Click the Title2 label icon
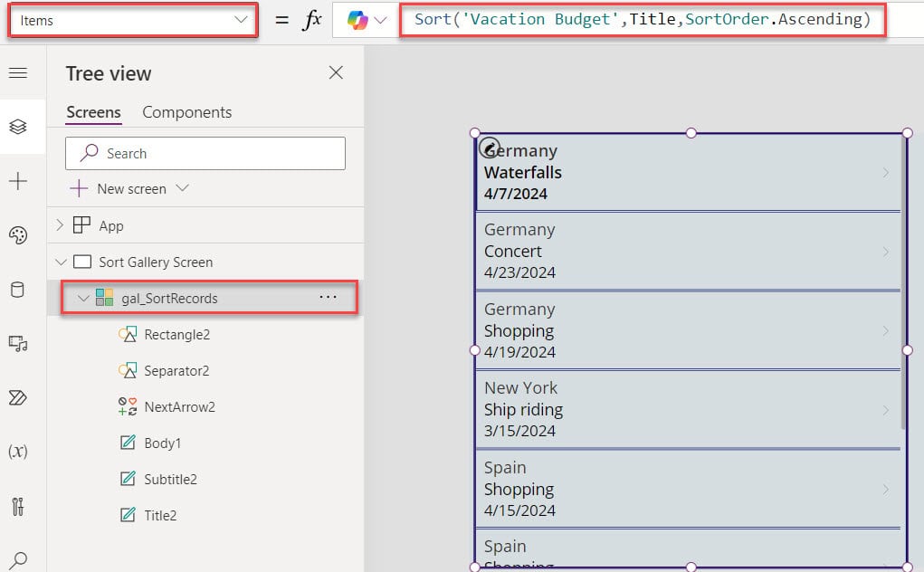924x572 pixels. coord(128,515)
